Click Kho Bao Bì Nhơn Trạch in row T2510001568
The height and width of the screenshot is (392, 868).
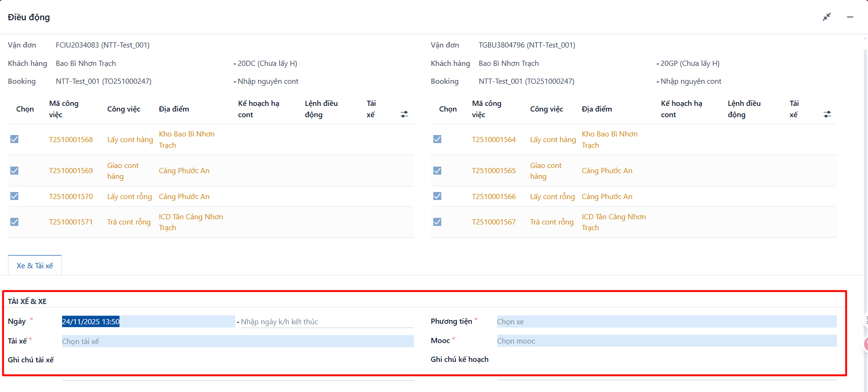(x=187, y=140)
